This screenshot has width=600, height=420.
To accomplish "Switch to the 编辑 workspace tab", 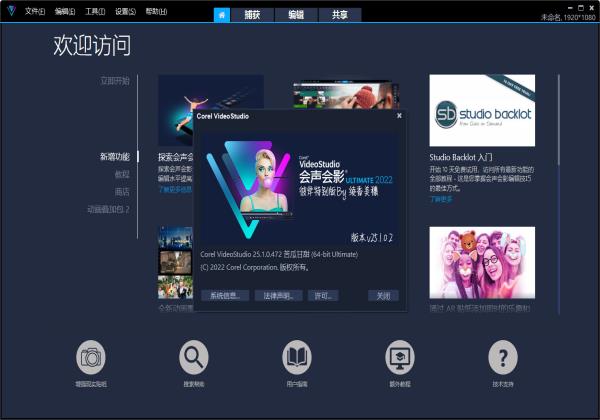I will point(296,15).
